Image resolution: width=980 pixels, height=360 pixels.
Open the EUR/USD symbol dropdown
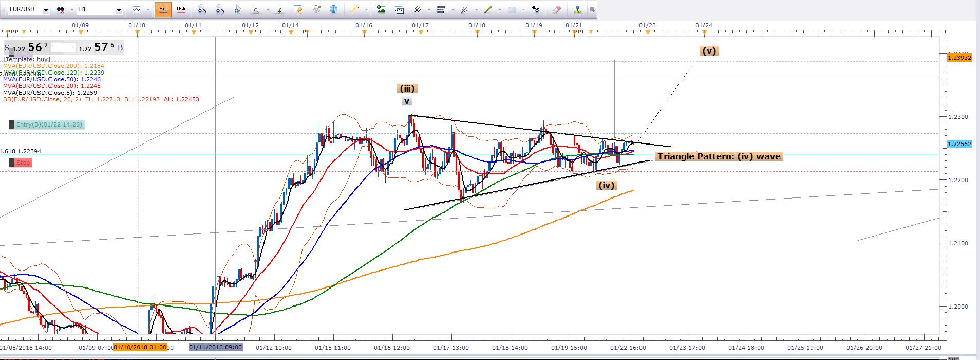(46, 10)
